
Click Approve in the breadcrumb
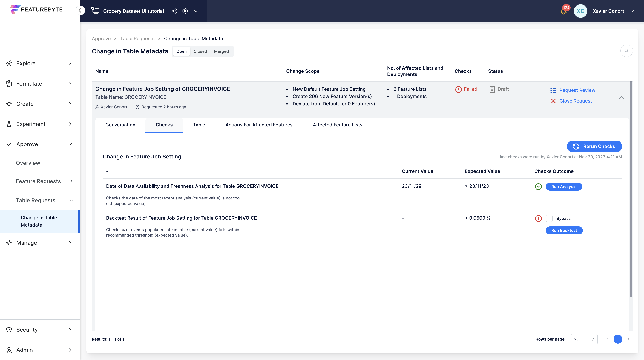101,39
